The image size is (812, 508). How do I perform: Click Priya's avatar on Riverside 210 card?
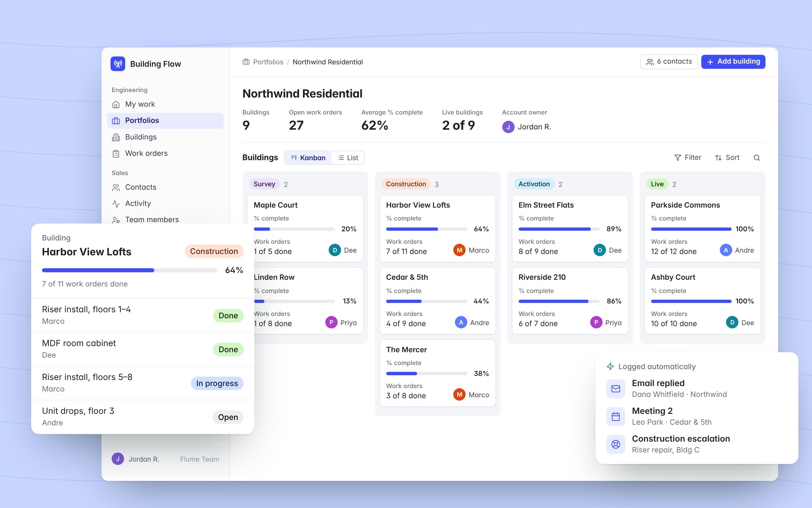point(596,322)
